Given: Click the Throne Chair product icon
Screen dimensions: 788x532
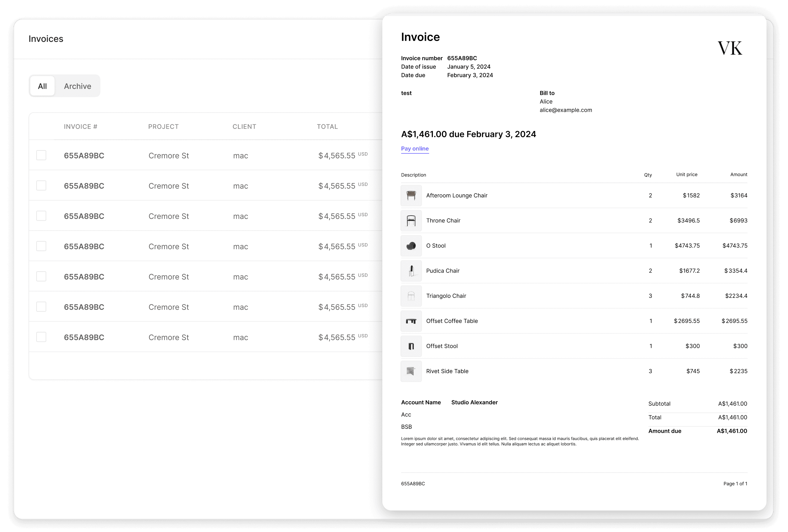Looking at the screenshot, I should [x=411, y=221].
